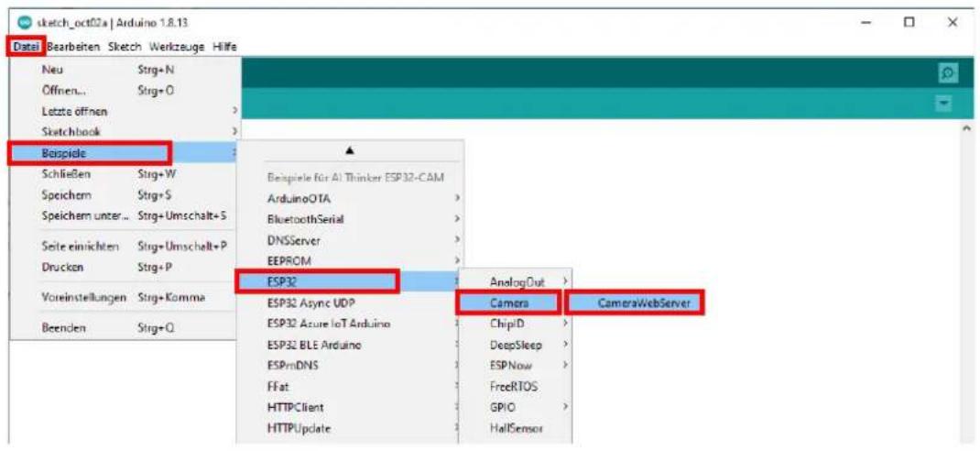This screenshot has height=451, width=980.
Task: Select Speichern unter... entry
Action: (125, 215)
